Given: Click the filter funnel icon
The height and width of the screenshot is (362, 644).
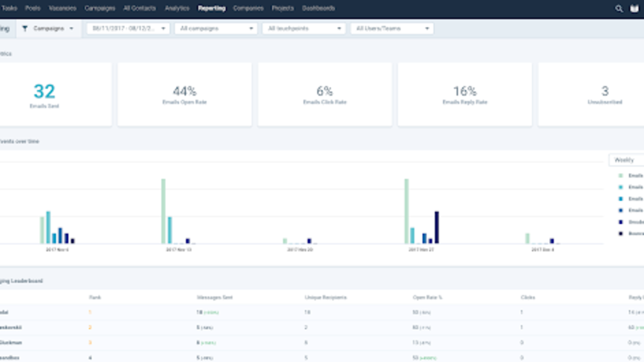Looking at the screenshot, I should tap(24, 28).
